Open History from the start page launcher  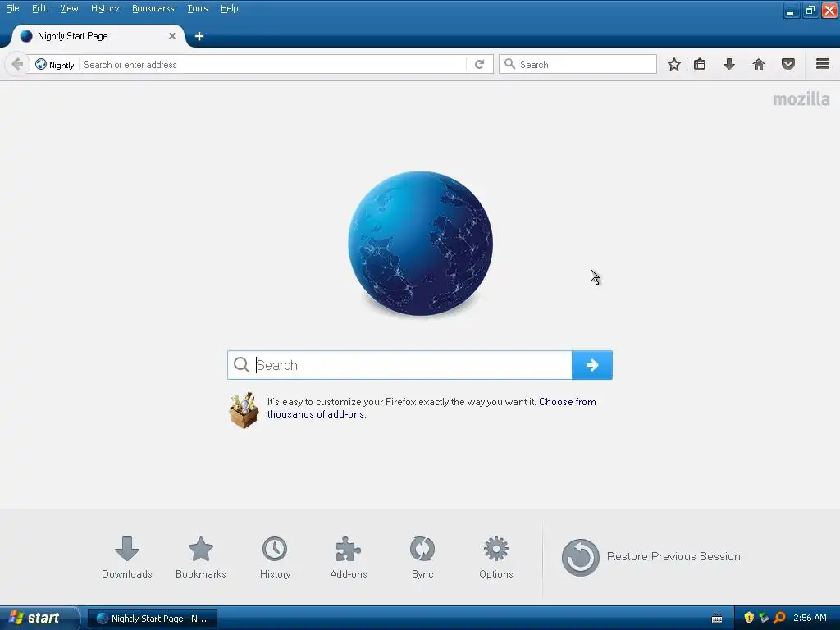tap(275, 557)
